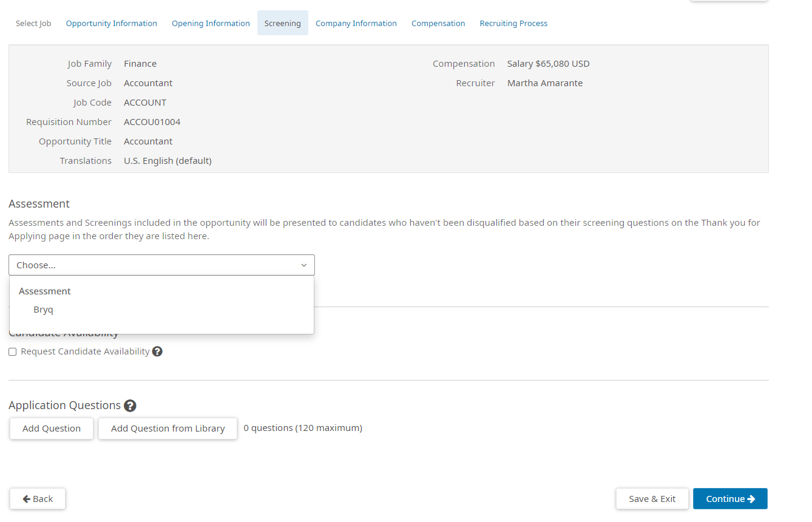Go to the Select Job tab

pos(33,23)
